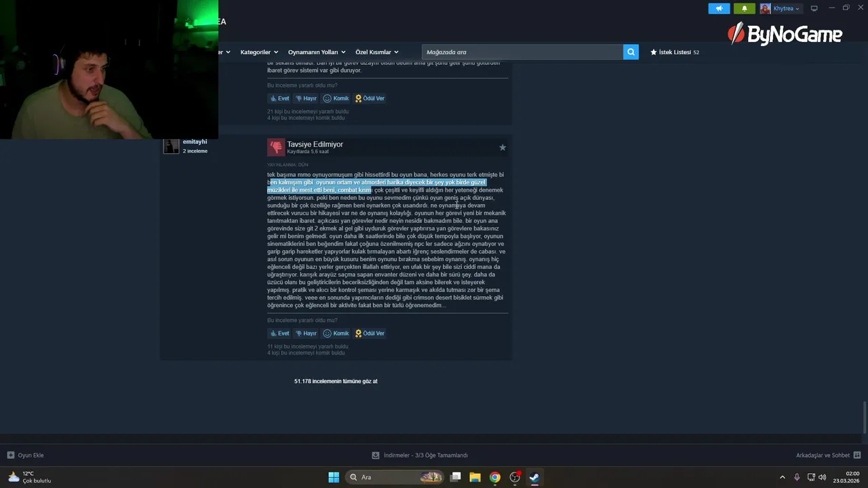Open Task View on the taskbar
This screenshot has width=868, height=488.
click(456, 477)
